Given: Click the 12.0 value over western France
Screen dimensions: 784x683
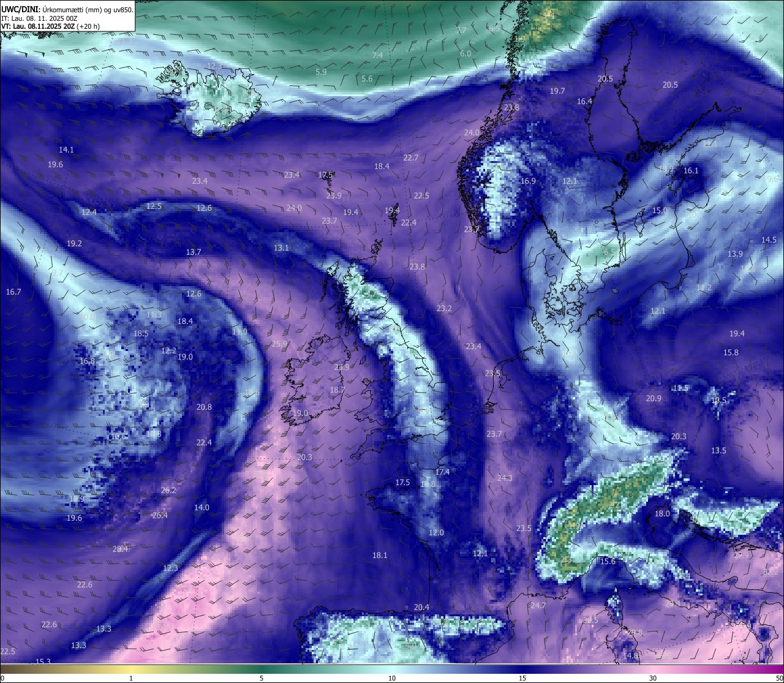Looking at the screenshot, I should pos(436,532).
